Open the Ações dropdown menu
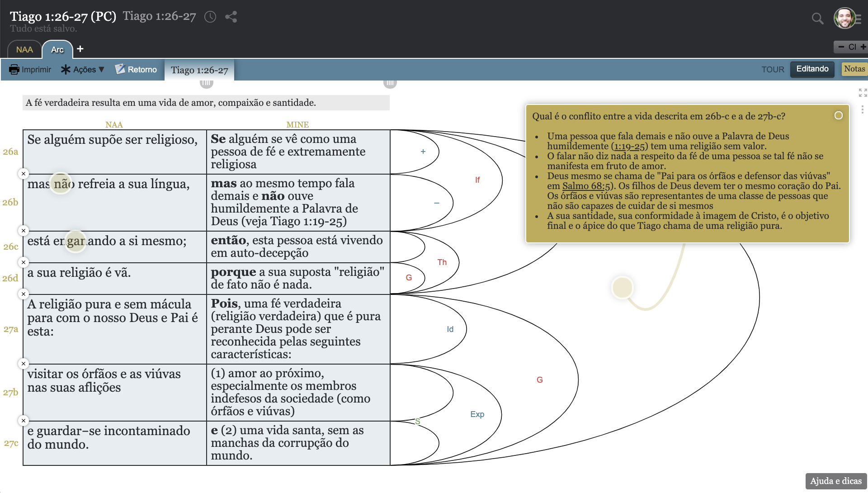 click(x=83, y=69)
